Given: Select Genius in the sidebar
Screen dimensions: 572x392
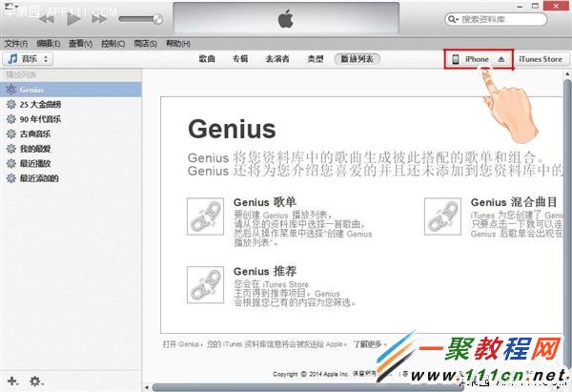Looking at the screenshot, I should pyautogui.click(x=71, y=90).
